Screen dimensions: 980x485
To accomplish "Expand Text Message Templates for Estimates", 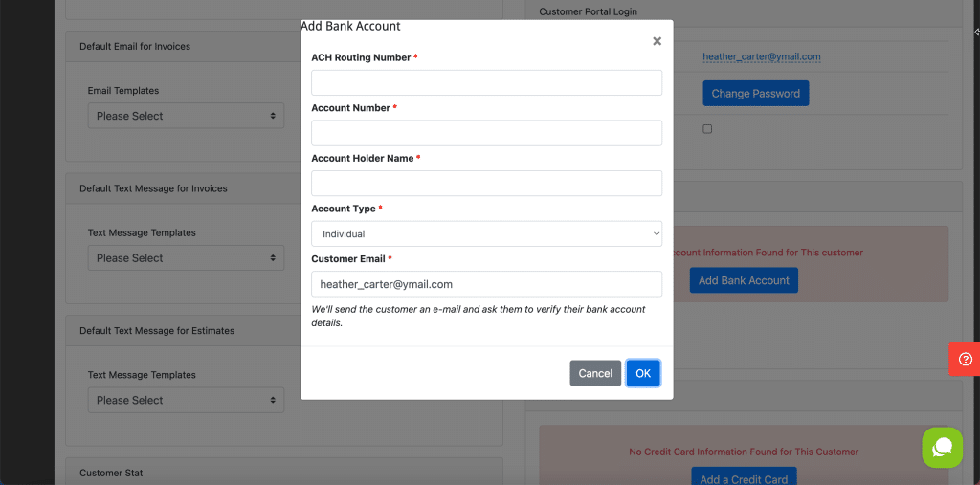I will (186, 400).
